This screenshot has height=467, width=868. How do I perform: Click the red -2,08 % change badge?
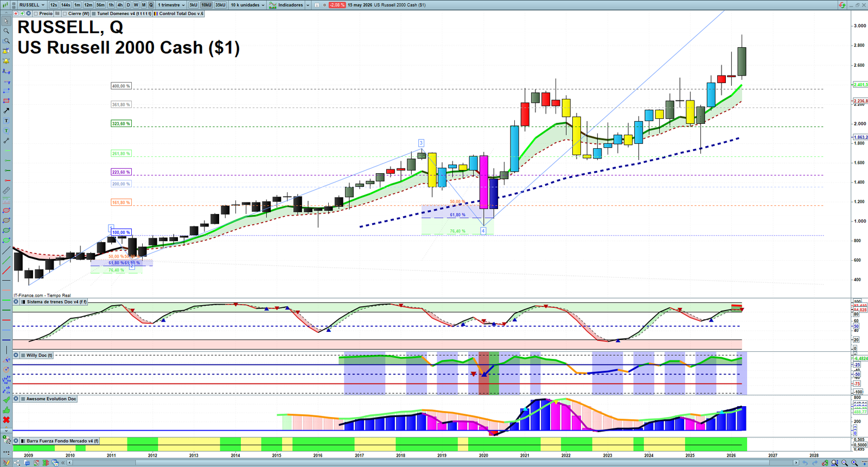pyautogui.click(x=337, y=5)
